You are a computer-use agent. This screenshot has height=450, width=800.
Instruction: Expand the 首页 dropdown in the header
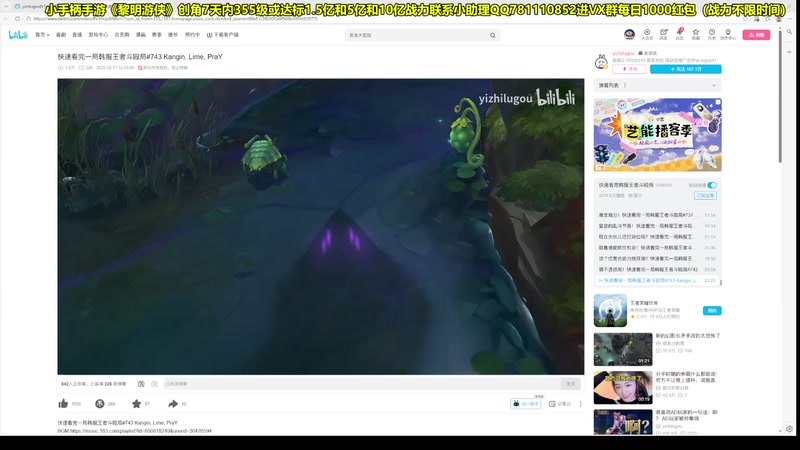pos(42,35)
